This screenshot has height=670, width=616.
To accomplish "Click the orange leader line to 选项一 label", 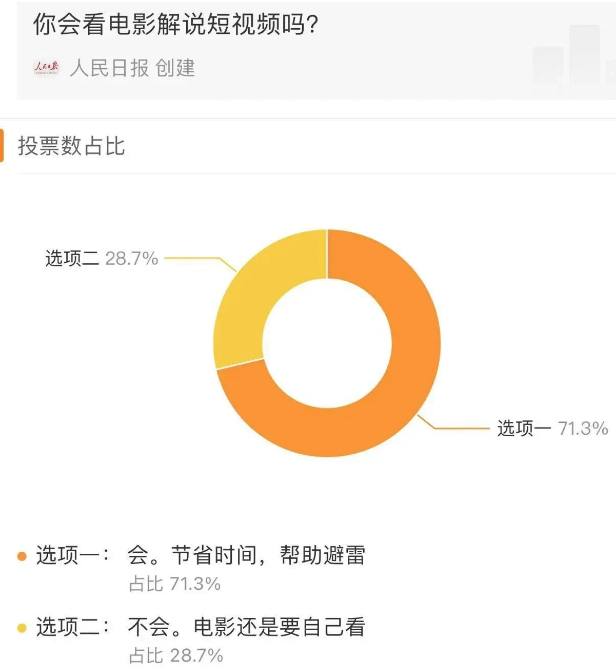I will tap(453, 422).
